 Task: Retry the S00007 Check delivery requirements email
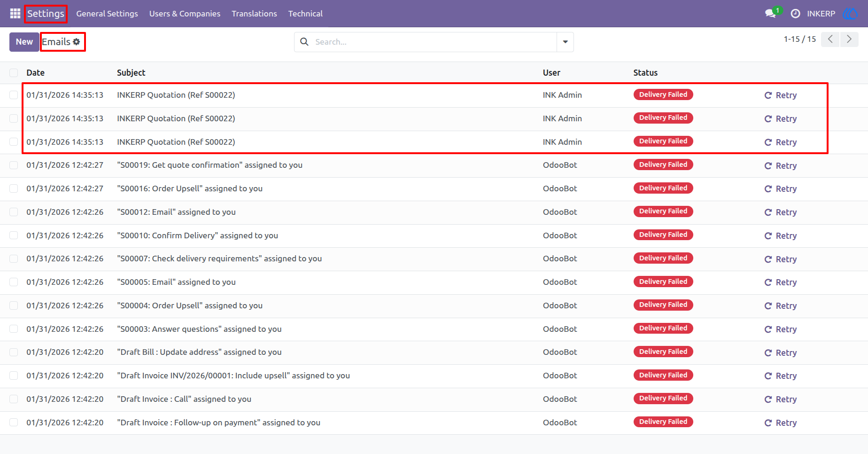click(x=780, y=259)
